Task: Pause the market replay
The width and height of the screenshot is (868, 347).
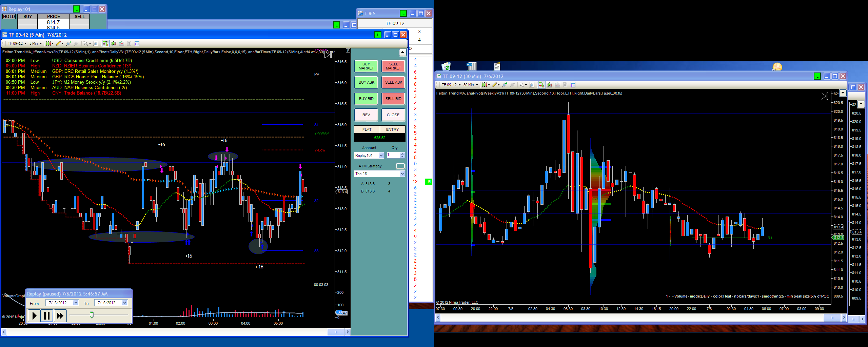Action: (47, 316)
